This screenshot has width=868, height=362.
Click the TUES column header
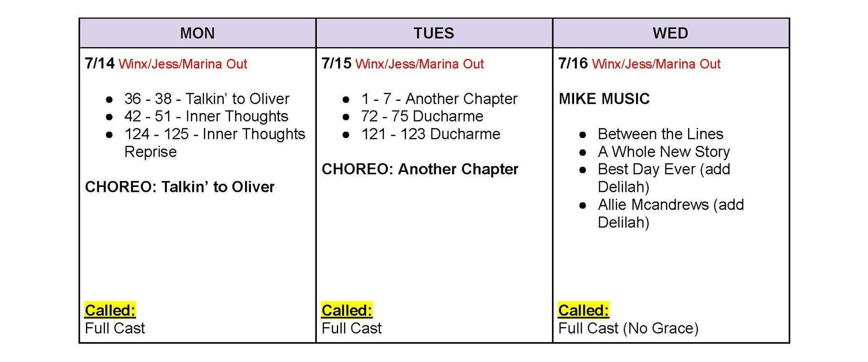(x=434, y=33)
